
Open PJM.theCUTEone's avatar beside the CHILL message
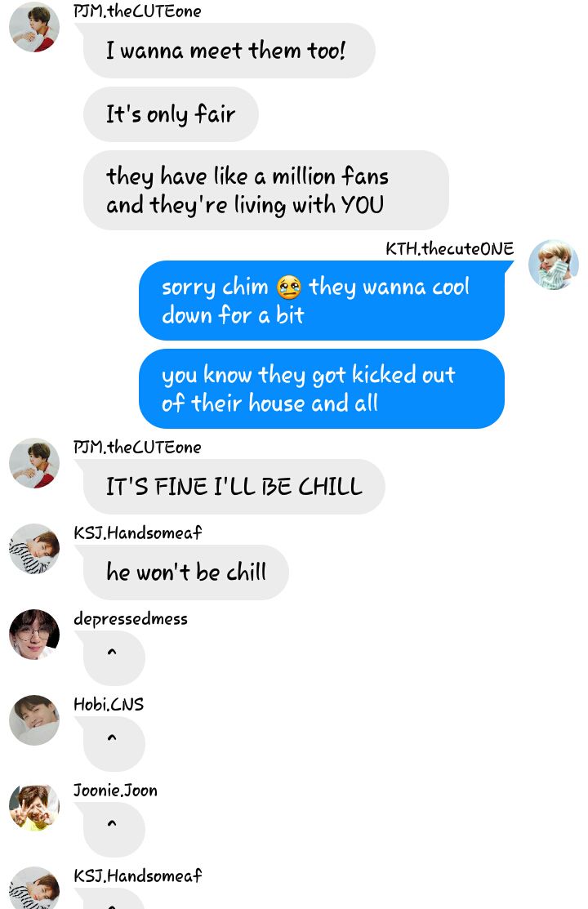pyautogui.click(x=34, y=463)
